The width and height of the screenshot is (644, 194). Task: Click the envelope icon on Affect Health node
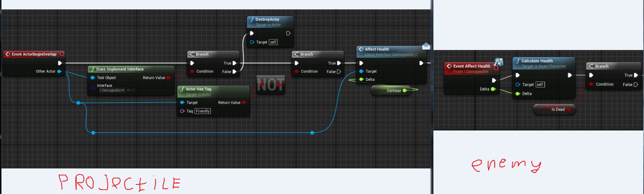coord(426,46)
